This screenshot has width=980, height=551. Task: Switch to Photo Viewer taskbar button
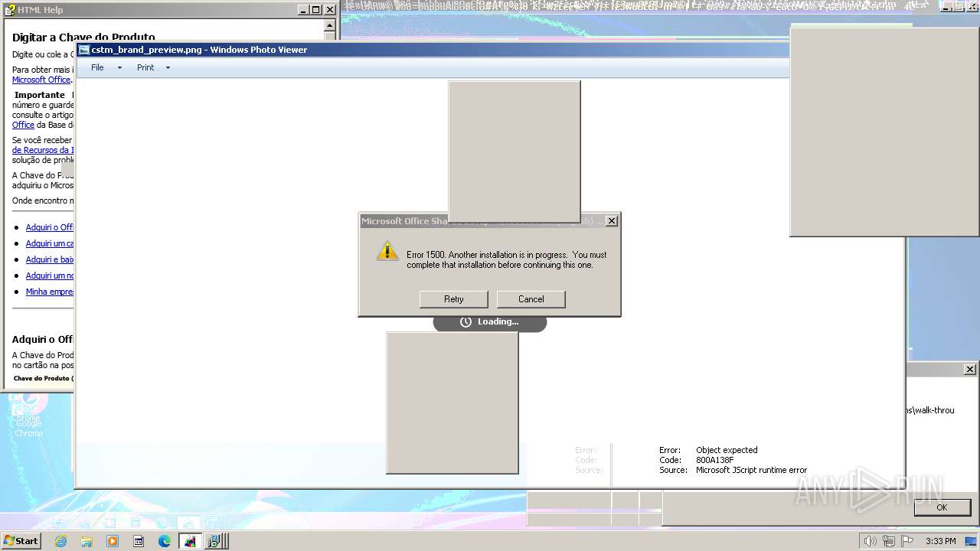click(x=190, y=541)
